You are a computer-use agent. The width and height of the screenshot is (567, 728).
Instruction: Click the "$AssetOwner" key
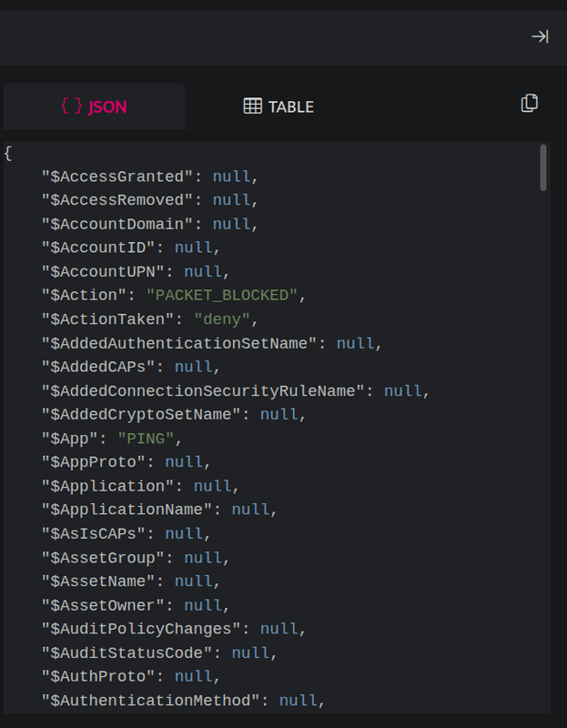(103, 605)
